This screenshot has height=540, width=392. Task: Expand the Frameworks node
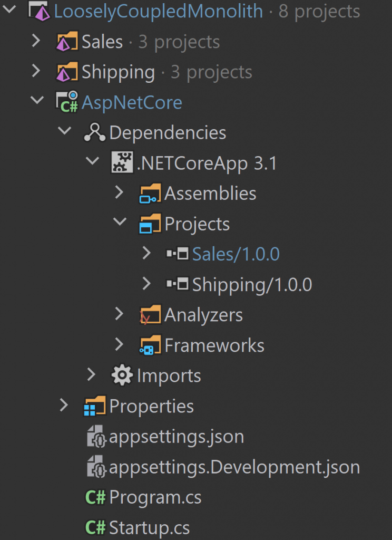(x=119, y=344)
